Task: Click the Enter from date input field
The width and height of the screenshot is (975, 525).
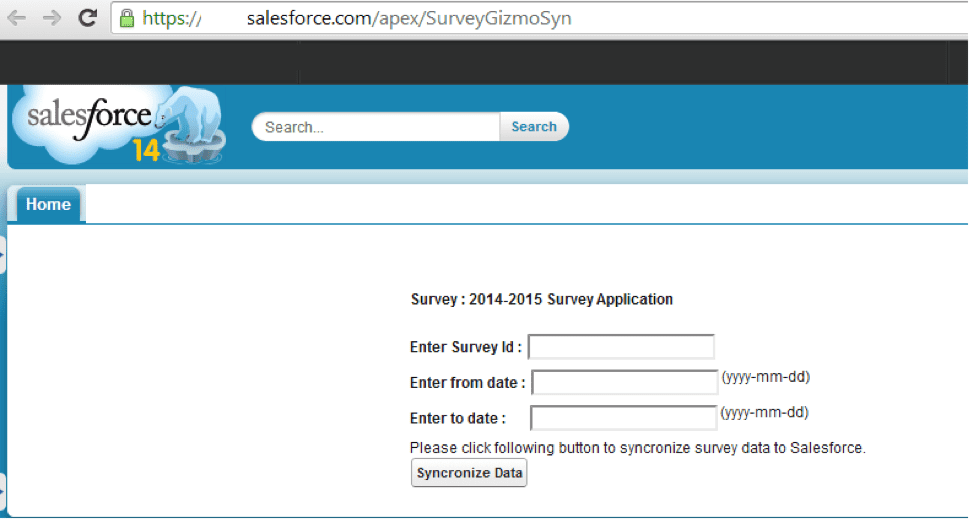Action: coord(625,382)
